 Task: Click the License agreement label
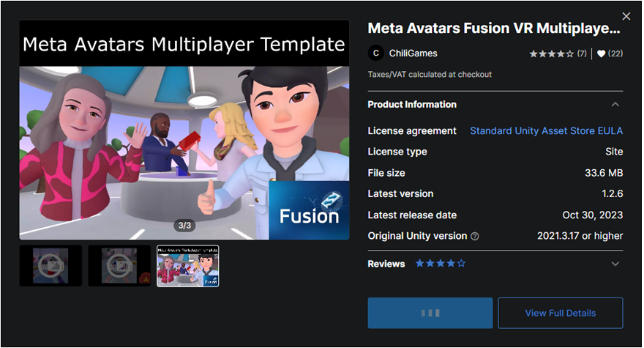tap(412, 131)
